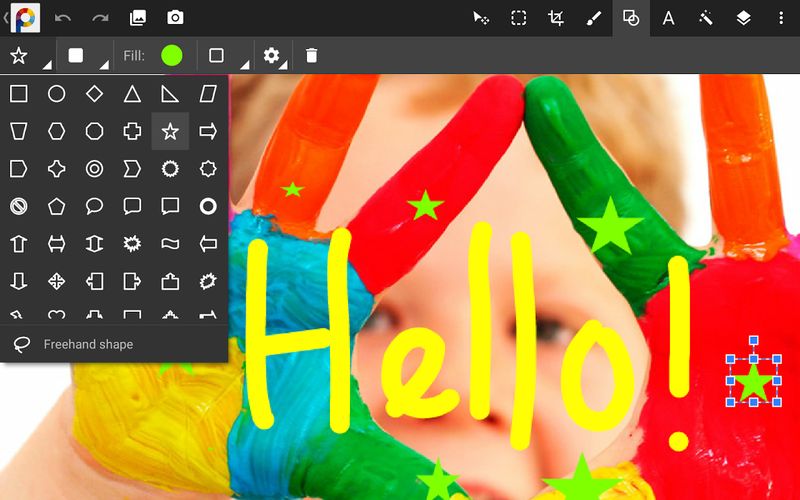
Task: Choose the down arrow shape
Action: click(x=19, y=281)
